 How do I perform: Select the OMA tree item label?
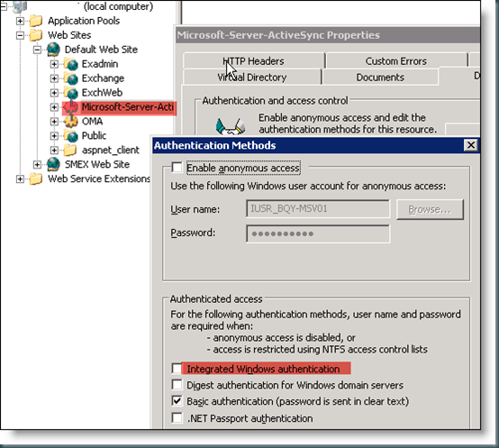[92, 122]
